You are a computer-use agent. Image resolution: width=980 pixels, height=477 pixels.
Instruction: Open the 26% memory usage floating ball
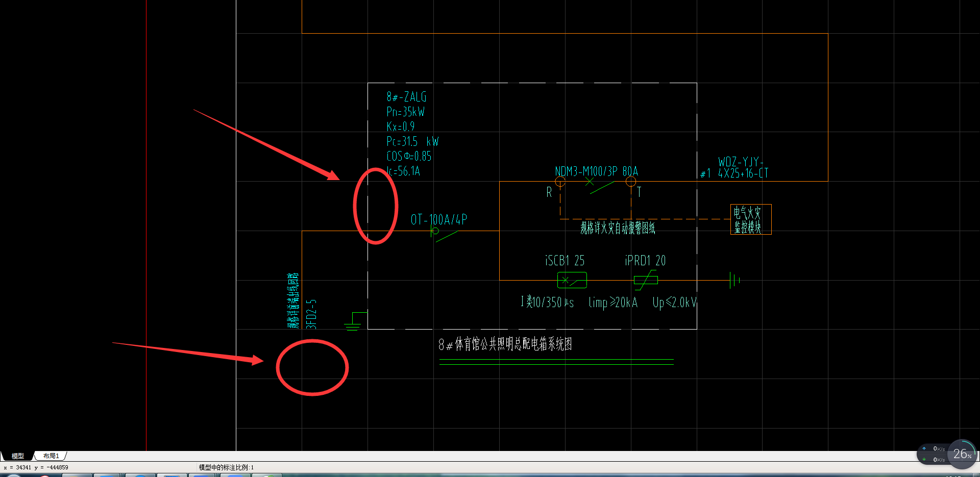point(962,454)
